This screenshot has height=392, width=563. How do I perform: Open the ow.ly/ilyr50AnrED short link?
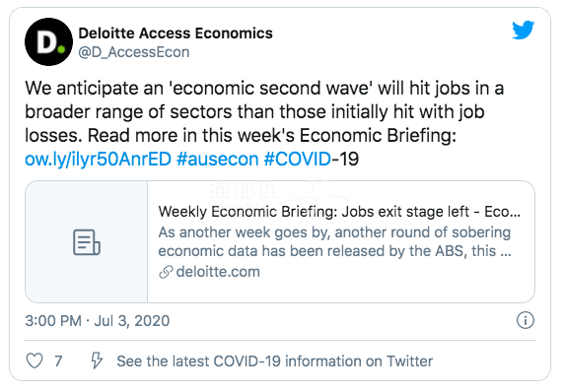pyautogui.click(x=98, y=159)
